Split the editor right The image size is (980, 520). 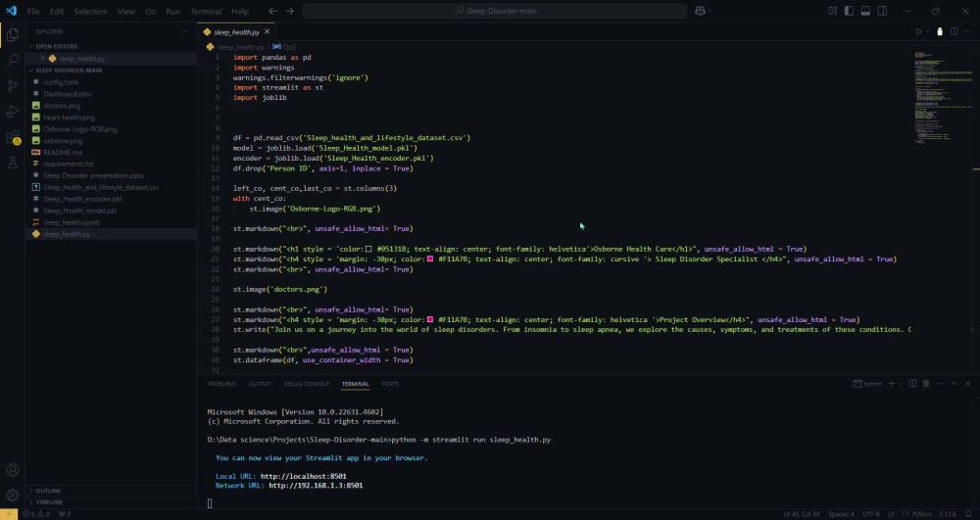pyautogui.click(x=954, y=32)
